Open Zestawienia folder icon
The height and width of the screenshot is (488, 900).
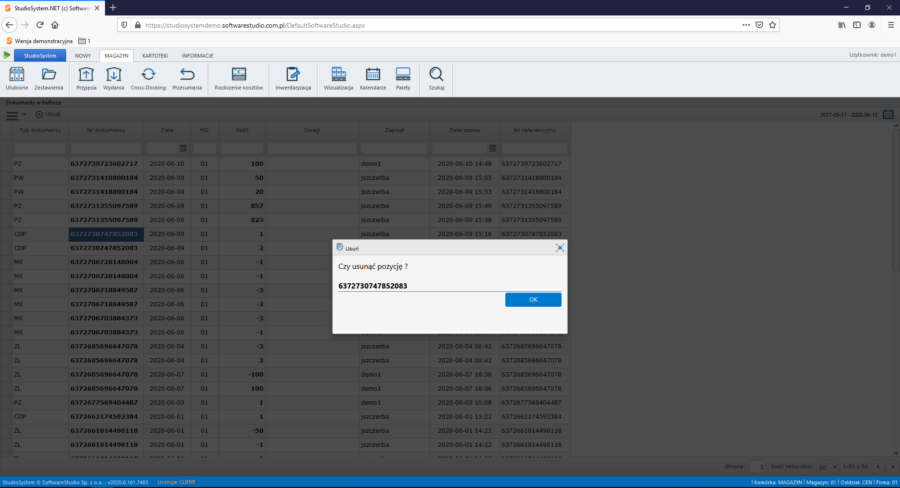click(49, 79)
